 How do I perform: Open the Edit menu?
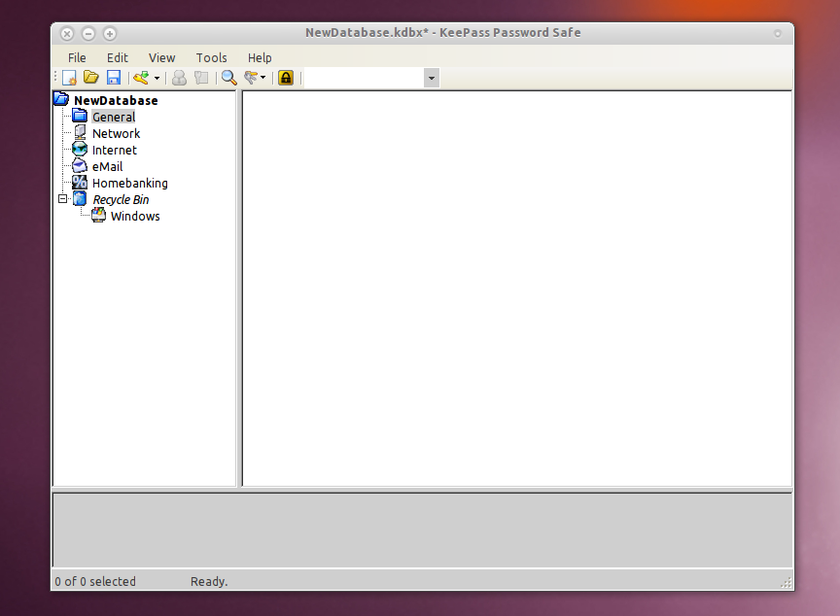[118, 57]
